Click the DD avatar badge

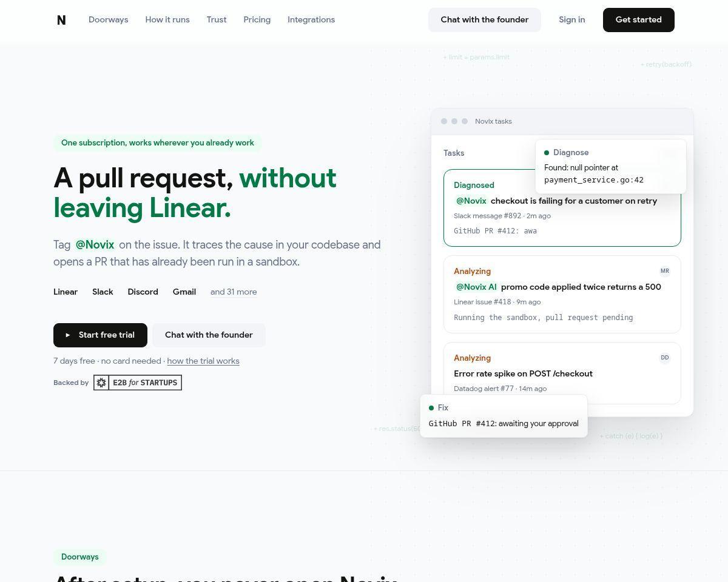click(665, 358)
